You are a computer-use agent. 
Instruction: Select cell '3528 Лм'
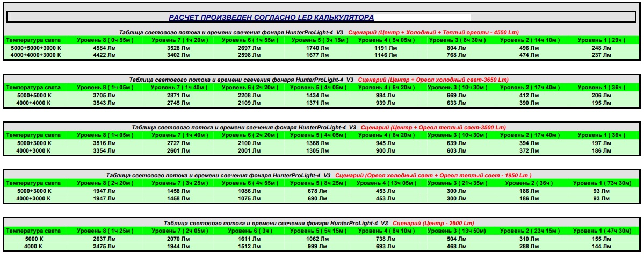(x=179, y=48)
